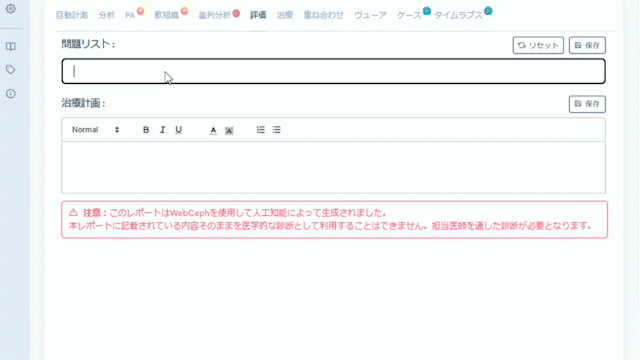Toggle italic formatting in editor toolbar
Image resolution: width=640 pixels, height=360 pixels.
coord(162,130)
